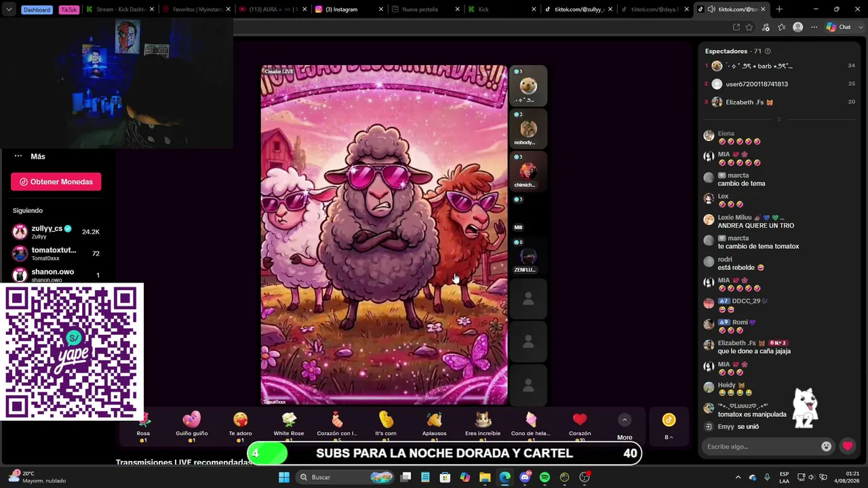Open the Más sidebar menu
Screen dimensions: 868x488
(29, 157)
